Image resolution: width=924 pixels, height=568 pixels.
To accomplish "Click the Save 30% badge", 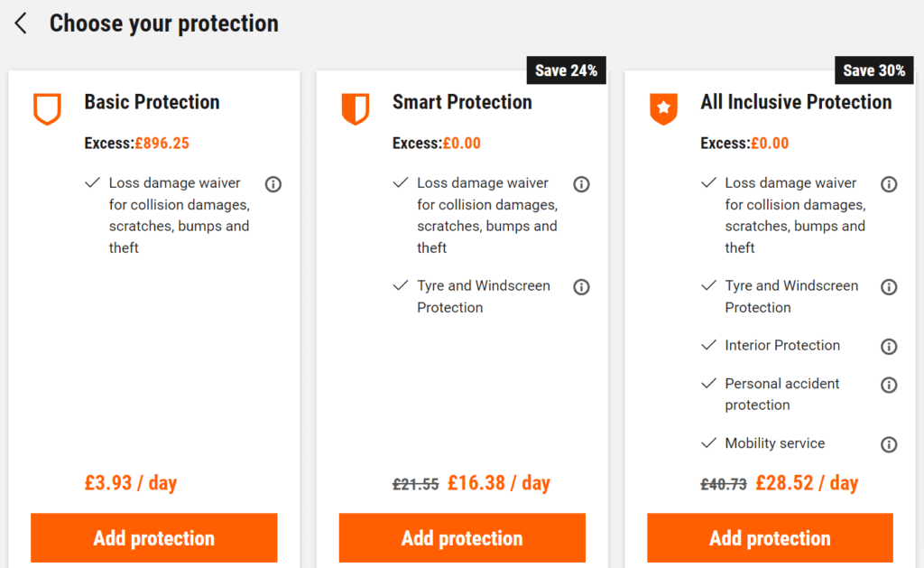I will tap(873, 70).
